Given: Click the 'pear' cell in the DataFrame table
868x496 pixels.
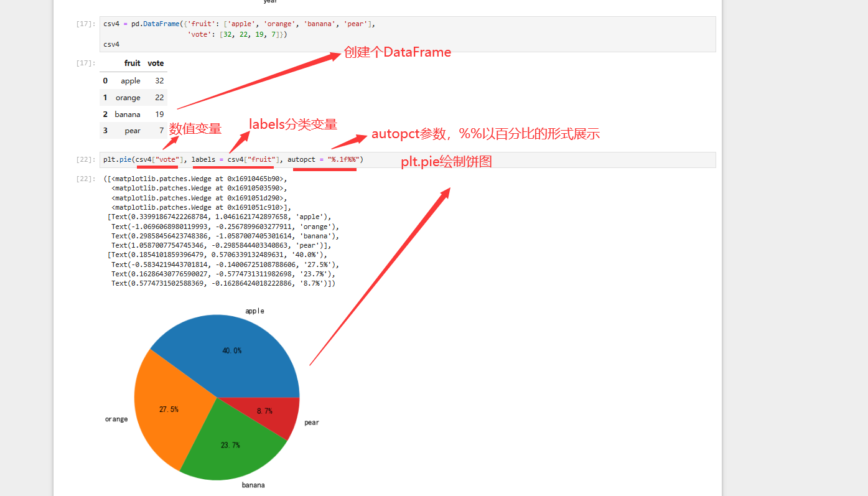Looking at the screenshot, I should [133, 131].
